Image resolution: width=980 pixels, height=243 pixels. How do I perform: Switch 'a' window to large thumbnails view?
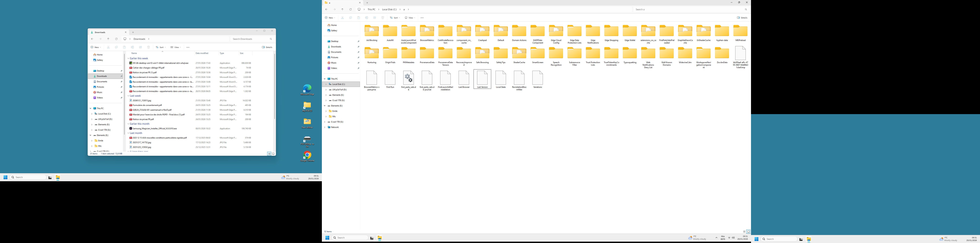click(748, 232)
